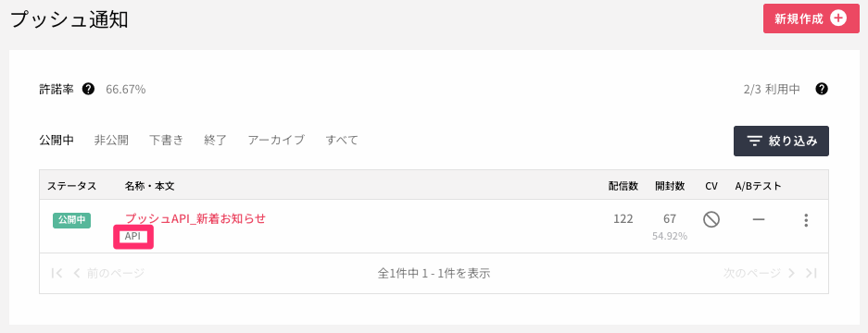Jump to first page arrow icon

point(57,273)
